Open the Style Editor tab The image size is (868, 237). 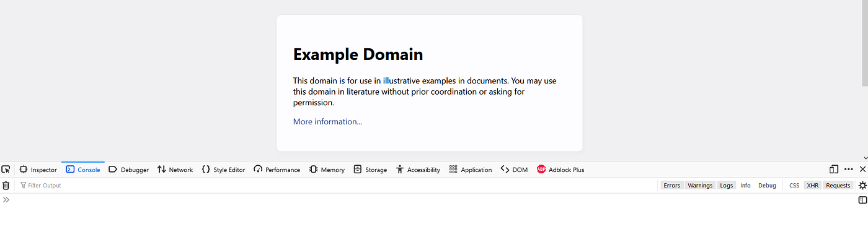(x=224, y=170)
